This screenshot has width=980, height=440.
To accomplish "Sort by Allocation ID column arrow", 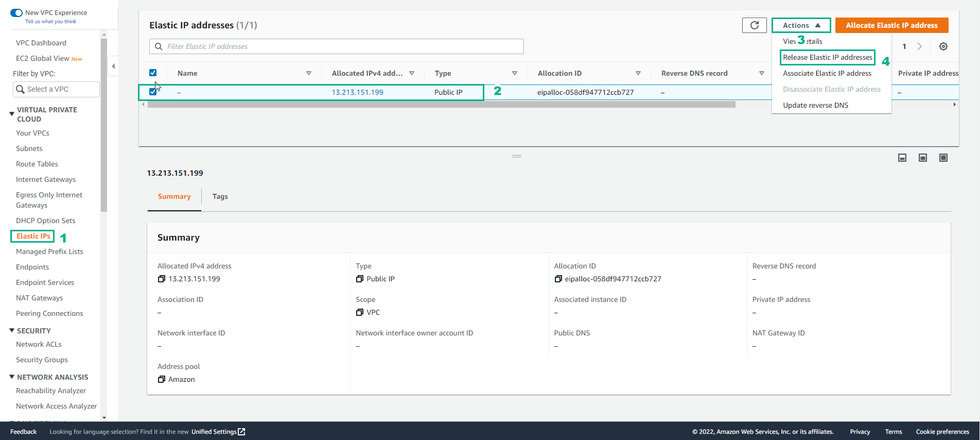I will coord(638,73).
